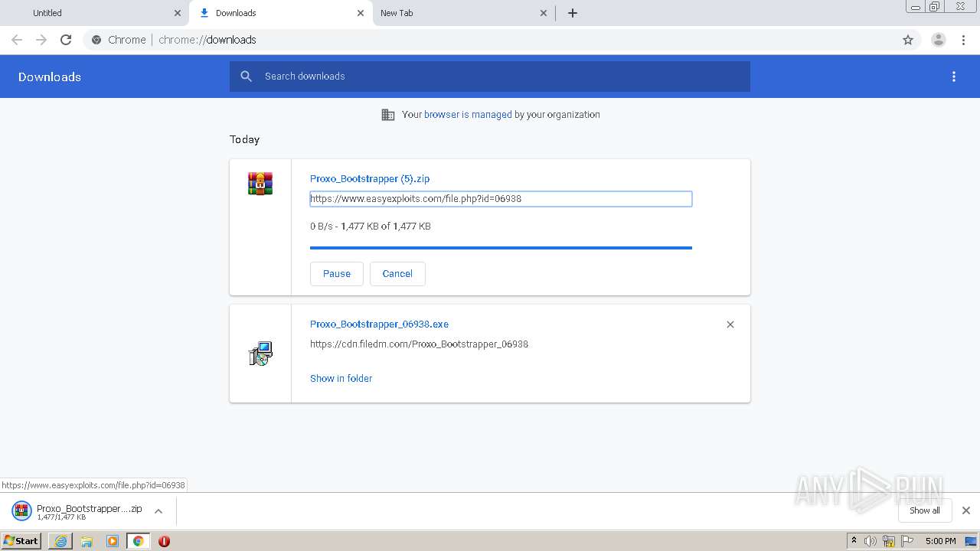The height and width of the screenshot is (551, 980).
Task: Click the cdn.filedm.com source URL
Action: pyautogui.click(x=419, y=344)
